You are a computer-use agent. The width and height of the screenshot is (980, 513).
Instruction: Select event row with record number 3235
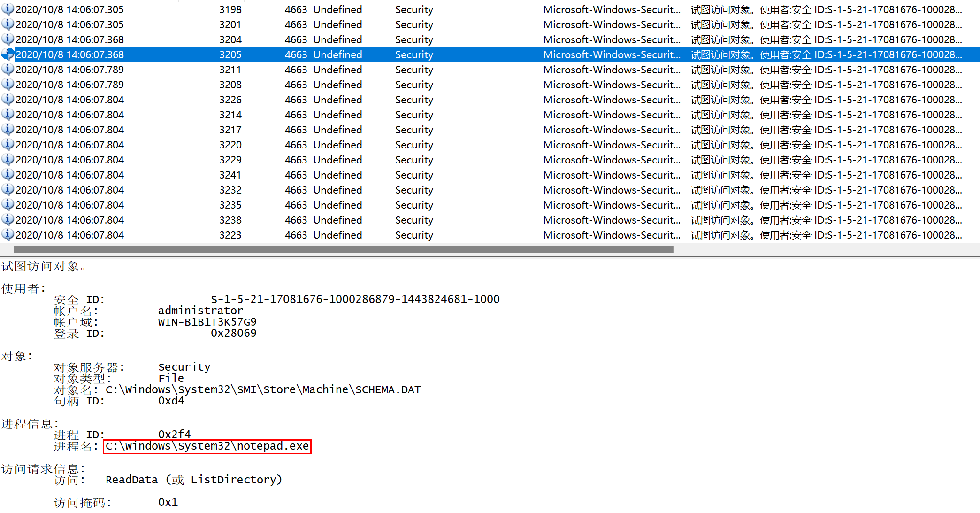pos(230,205)
